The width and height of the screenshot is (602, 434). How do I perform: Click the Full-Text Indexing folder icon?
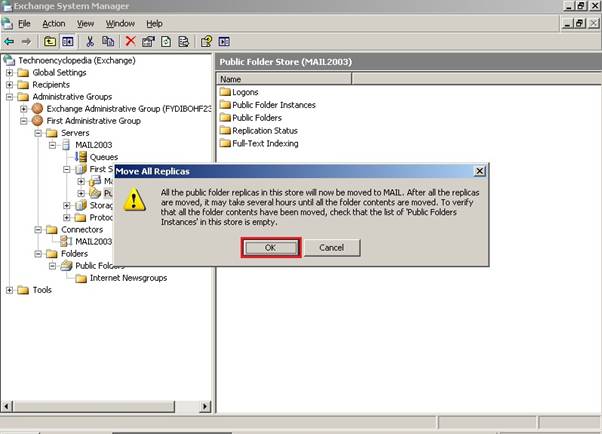[x=225, y=143]
